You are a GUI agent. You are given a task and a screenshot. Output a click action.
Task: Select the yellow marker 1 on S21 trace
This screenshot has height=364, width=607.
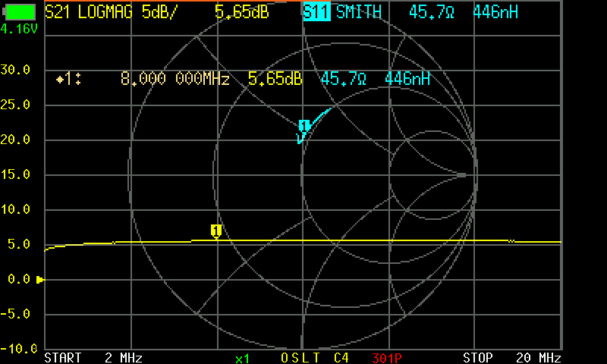pos(216,231)
